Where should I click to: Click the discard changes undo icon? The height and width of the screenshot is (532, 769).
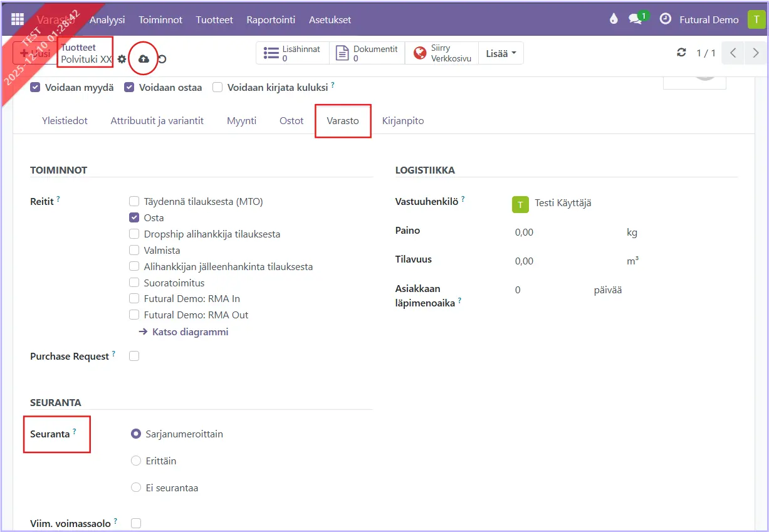[162, 60]
